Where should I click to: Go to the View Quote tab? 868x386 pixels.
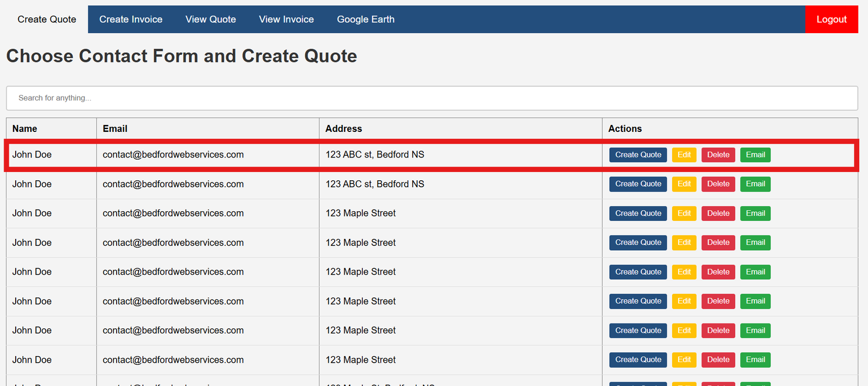pyautogui.click(x=210, y=20)
